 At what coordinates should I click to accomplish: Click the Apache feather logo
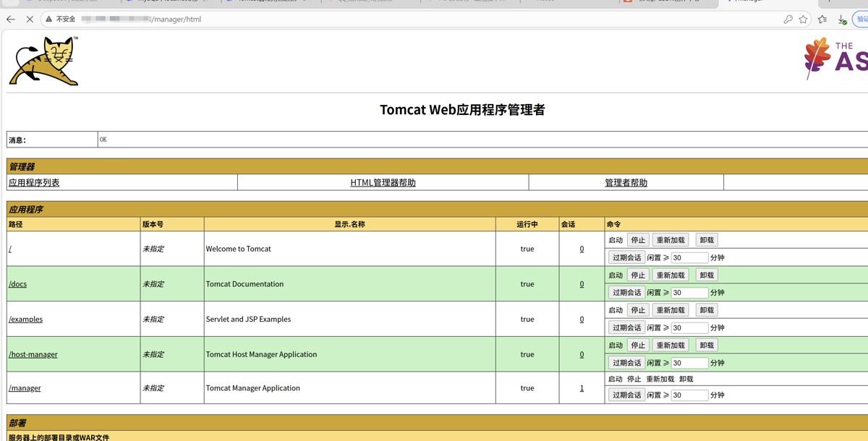pyautogui.click(x=817, y=58)
